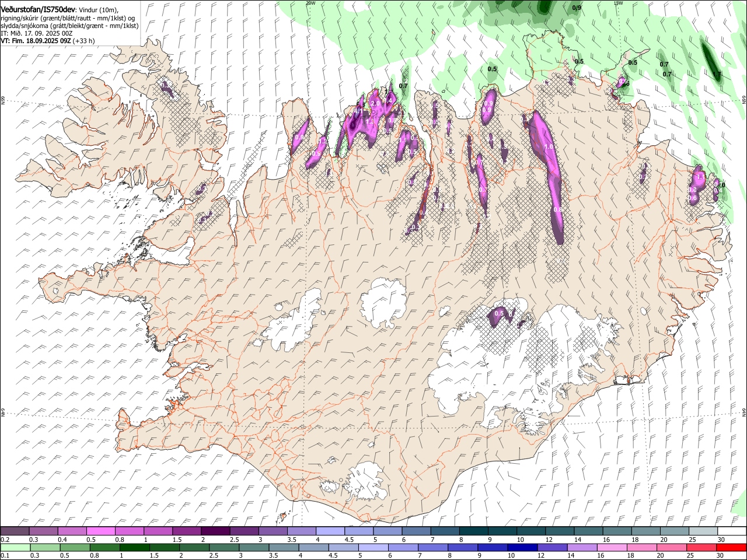Click the bright red swatch labeled 30 in bottom legend

pyautogui.click(x=731, y=548)
